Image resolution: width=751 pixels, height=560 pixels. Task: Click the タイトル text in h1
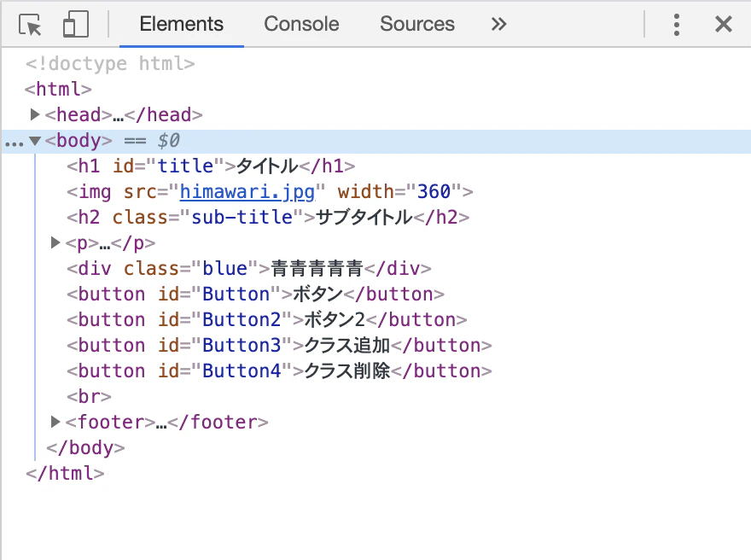[x=267, y=166]
